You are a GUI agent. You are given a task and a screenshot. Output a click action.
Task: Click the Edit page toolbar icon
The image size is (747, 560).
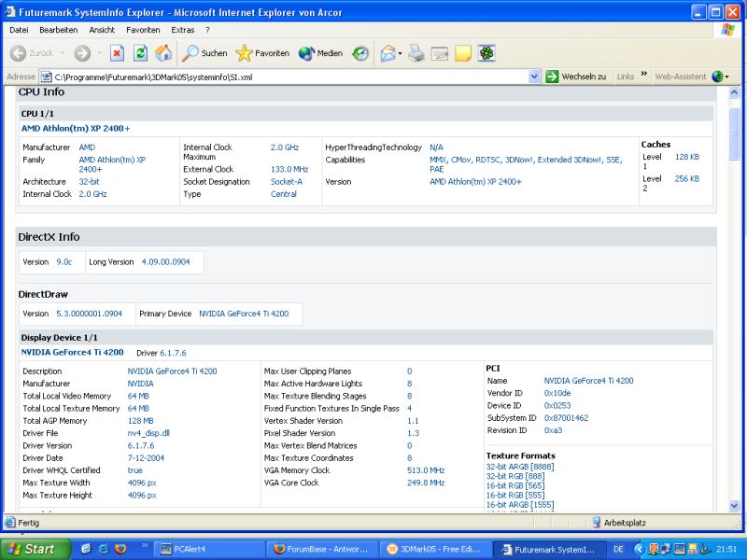pyautogui.click(x=440, y=53)
